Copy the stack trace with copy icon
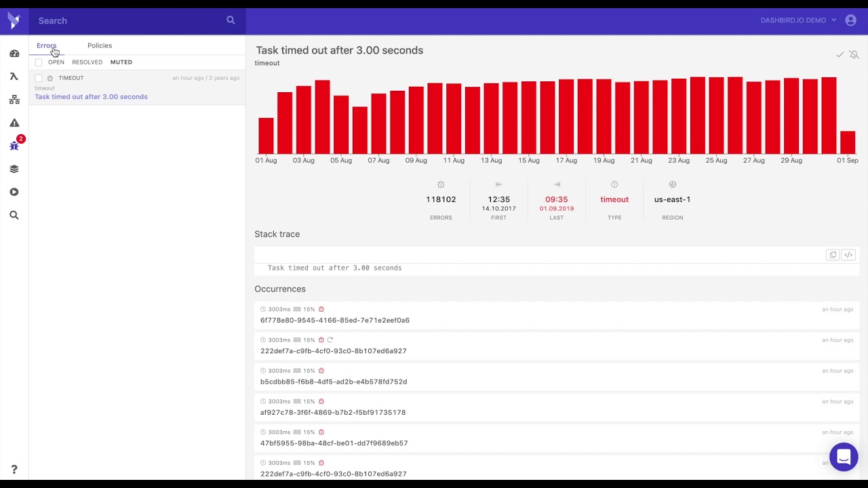 [x=833, y=255]
